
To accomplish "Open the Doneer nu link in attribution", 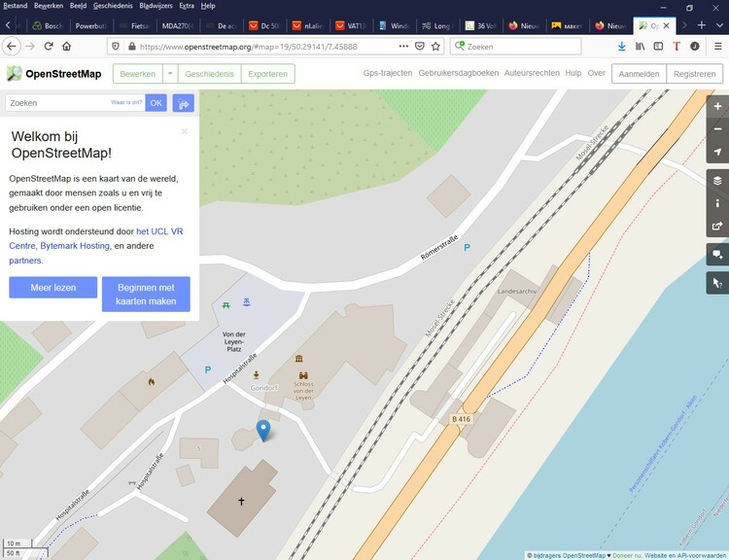I will pos(627,555).
